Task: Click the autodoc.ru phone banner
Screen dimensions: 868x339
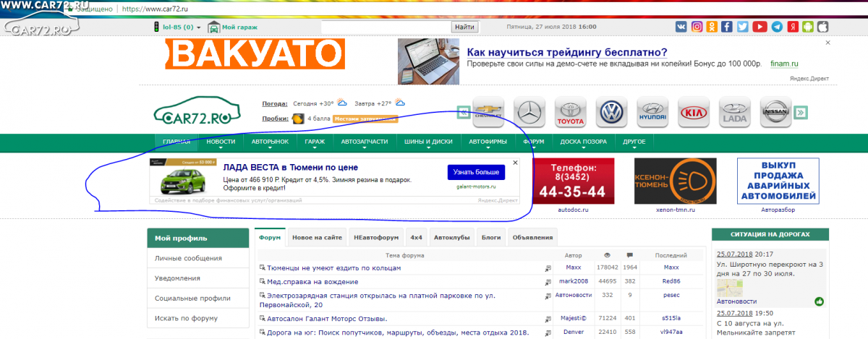Action: point(574,181)
